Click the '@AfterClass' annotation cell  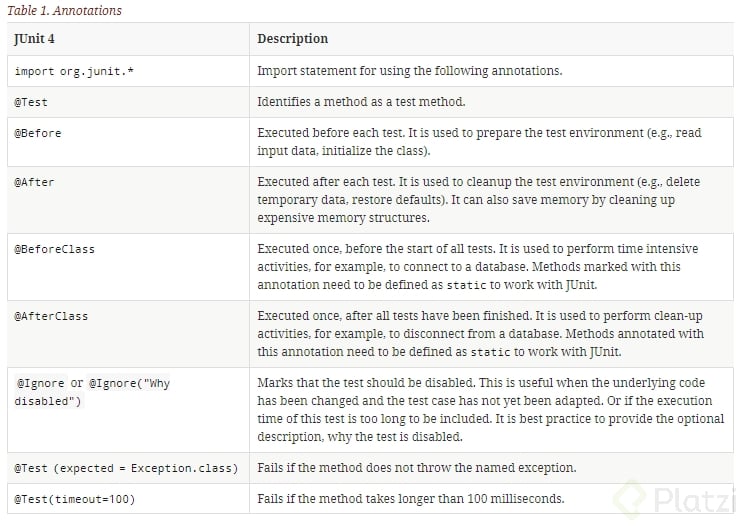(51, 316)
